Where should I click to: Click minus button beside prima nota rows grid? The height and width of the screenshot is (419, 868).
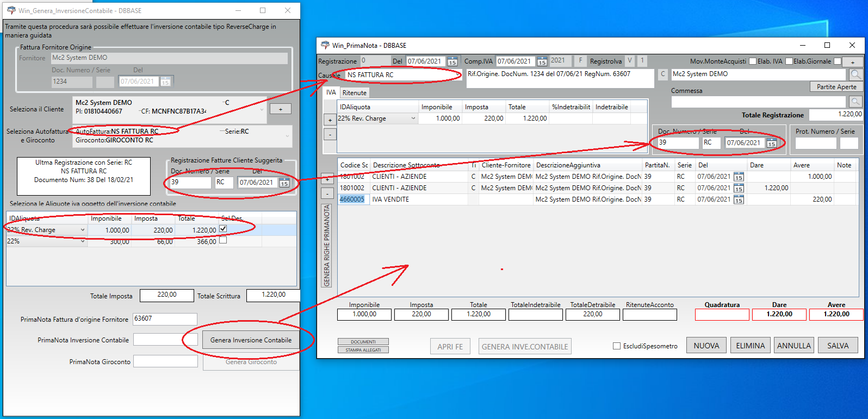click(327, 193)
